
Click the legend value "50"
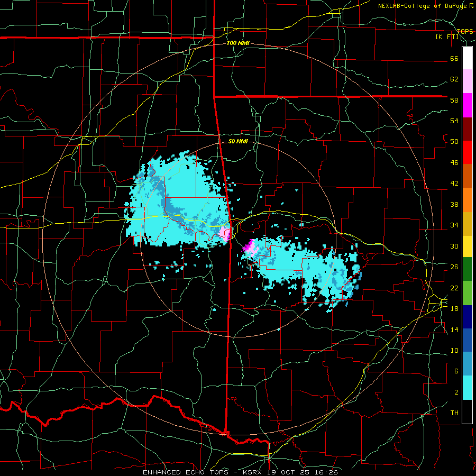[454, 142]
